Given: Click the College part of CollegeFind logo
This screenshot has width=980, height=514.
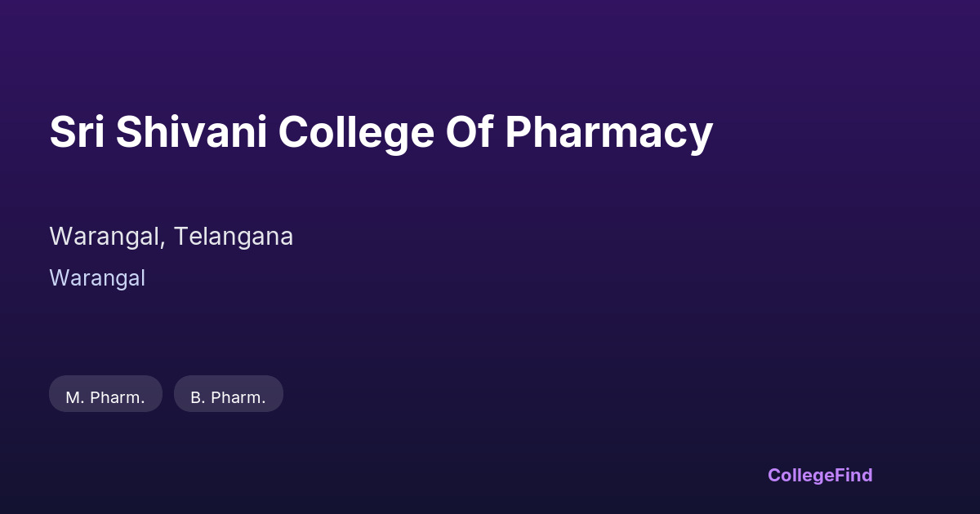Looking at the screenshot, I should [x=802, y=475].
